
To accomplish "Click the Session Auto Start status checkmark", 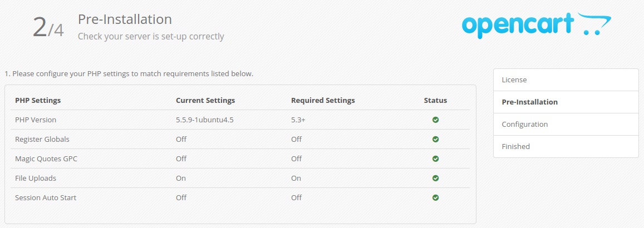I will click(x=435, y=197).
